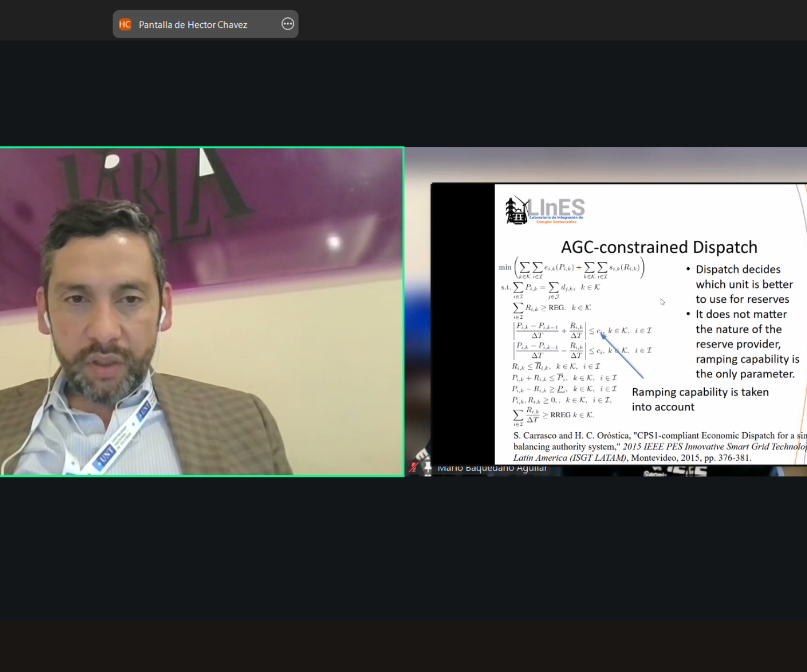807x672 pixels.
Task: Select the Pantalla de Hector Chavez label
Action: click(x=193, y=25)
